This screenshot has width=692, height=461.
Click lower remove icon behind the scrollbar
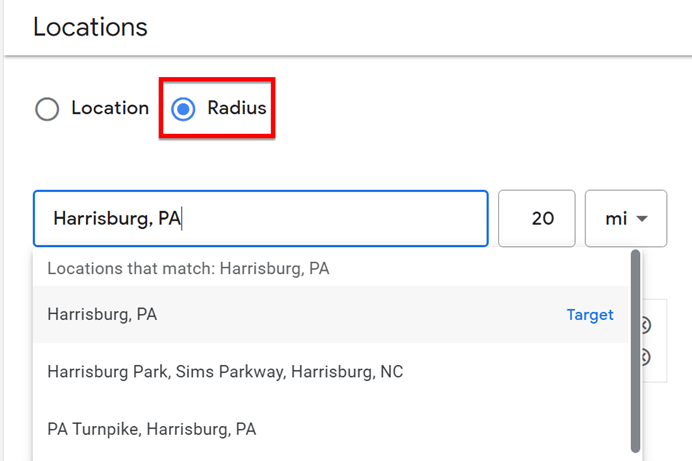coord(645,357)
